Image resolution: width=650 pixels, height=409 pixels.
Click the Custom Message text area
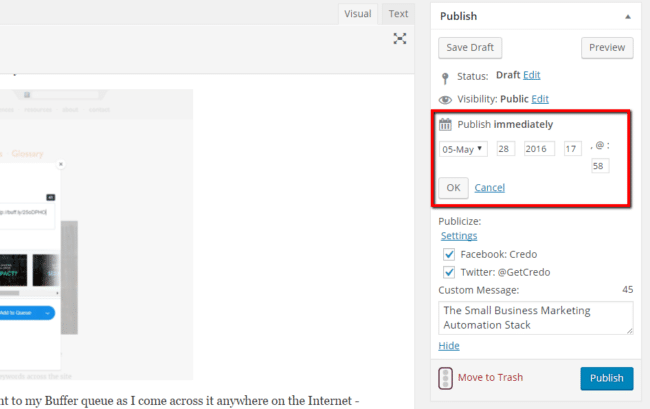click(536, 318)
